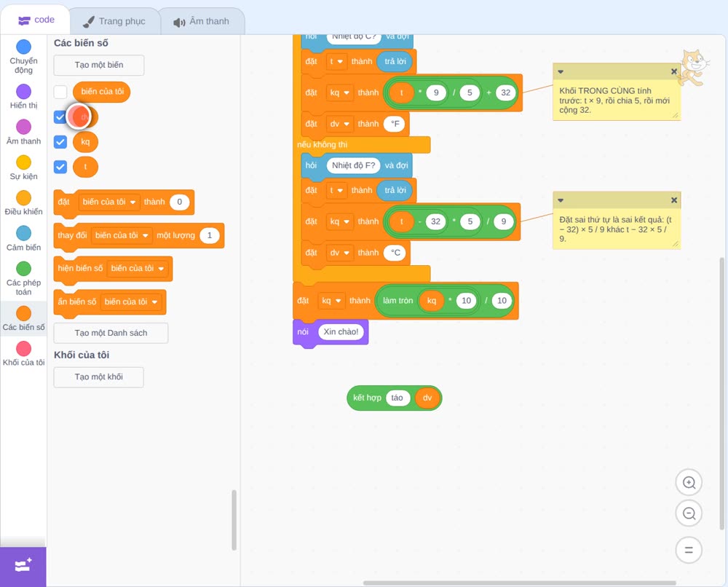Collapse the 'Khối TRONG CÙNG' comment

coord(561,71)
